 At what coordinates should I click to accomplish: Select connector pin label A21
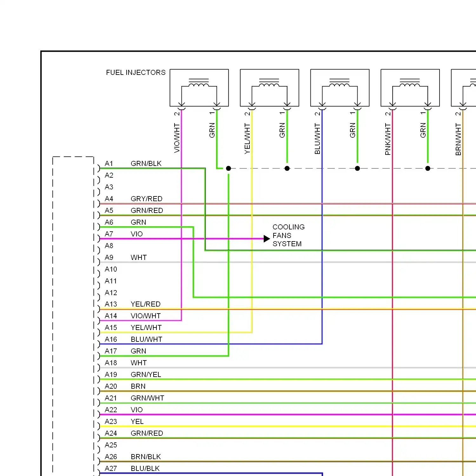pyautogui.click(x=111, y=398)
